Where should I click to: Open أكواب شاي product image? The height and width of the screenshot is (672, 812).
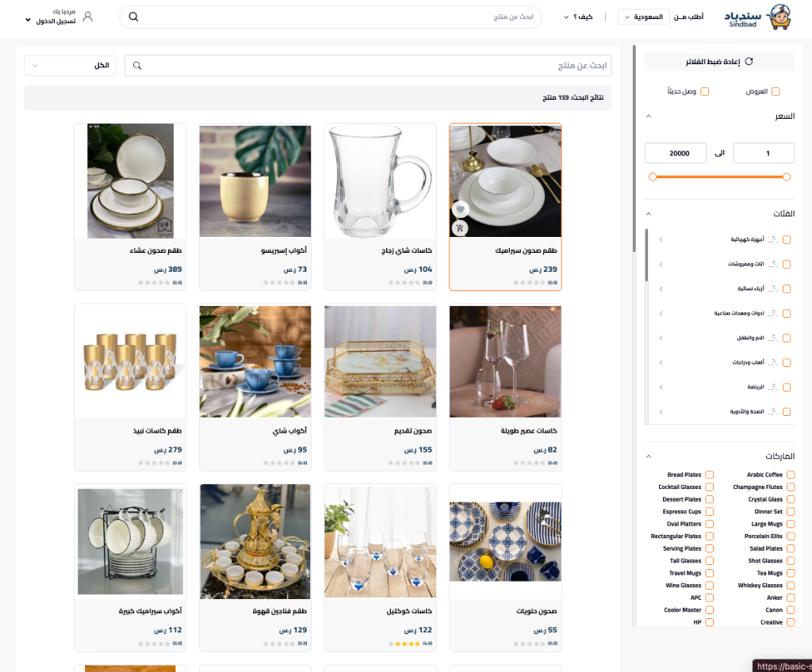pyautogui.click(x=255, y=361)
